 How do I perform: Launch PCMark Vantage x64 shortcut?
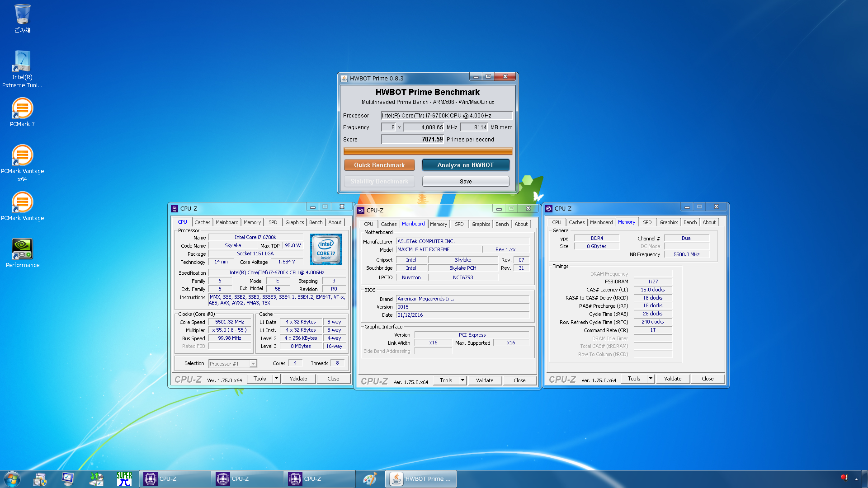22,163
